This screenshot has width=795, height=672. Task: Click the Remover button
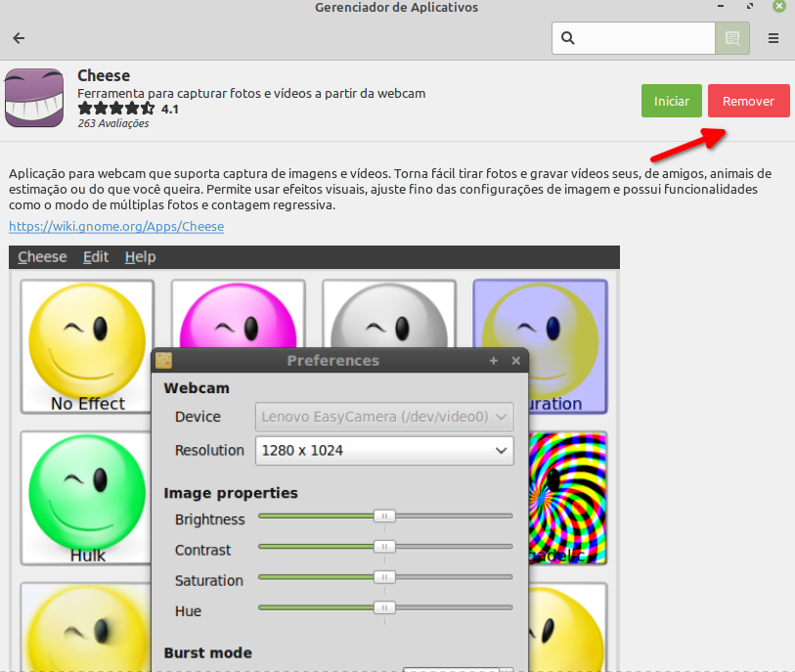pyautogui.click(x=748, y=101)
